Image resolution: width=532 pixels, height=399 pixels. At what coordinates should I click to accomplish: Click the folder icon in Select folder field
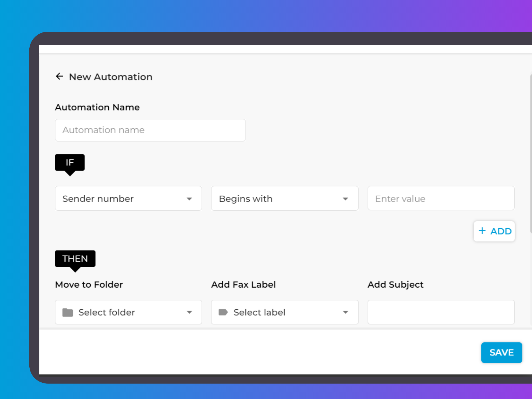pos(67,312)
